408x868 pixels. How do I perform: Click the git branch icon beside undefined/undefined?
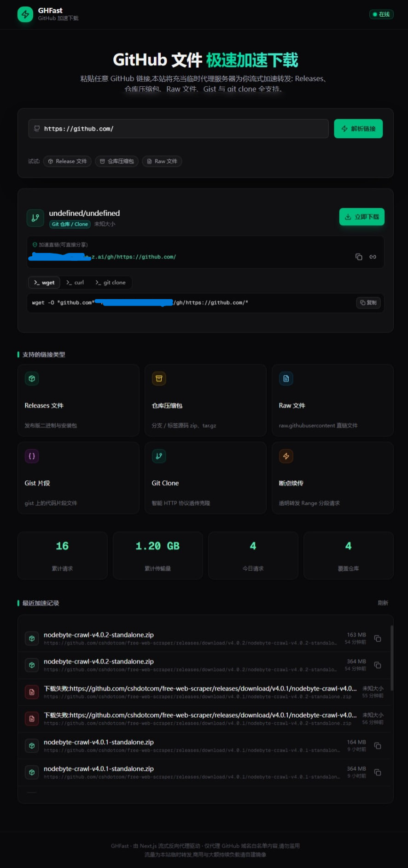(x=35, y=218)
